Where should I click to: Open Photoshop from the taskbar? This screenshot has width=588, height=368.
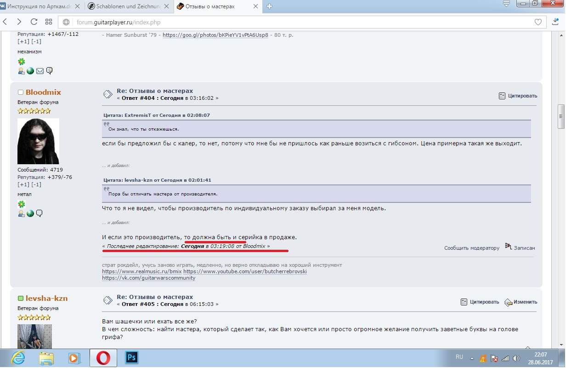pos(132,357)
